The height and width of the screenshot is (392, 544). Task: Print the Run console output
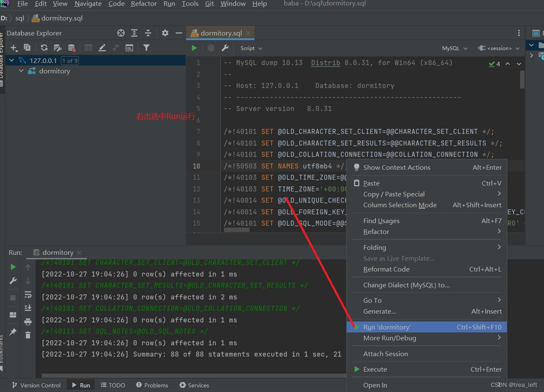pos(28,322)
